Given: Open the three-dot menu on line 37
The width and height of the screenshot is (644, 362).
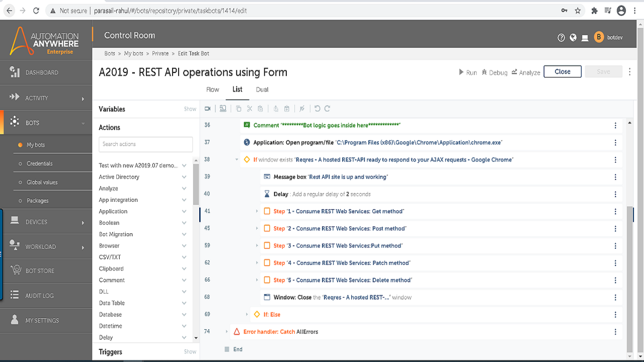Looking at the screenshot, I should tap(615, 143).
